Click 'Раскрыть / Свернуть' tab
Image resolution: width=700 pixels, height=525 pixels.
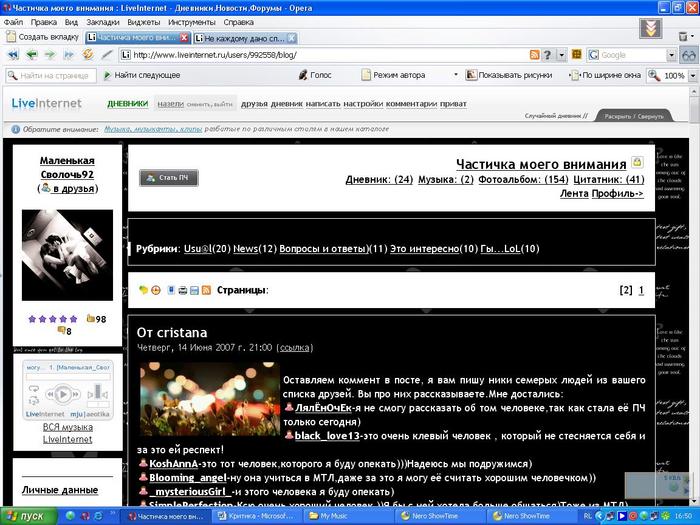[x=634, y=116]
